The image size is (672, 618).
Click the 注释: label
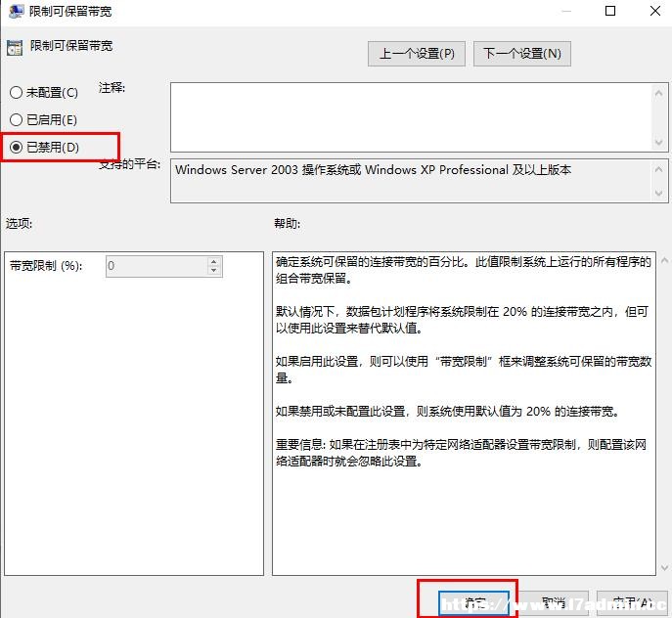point(112,88)
